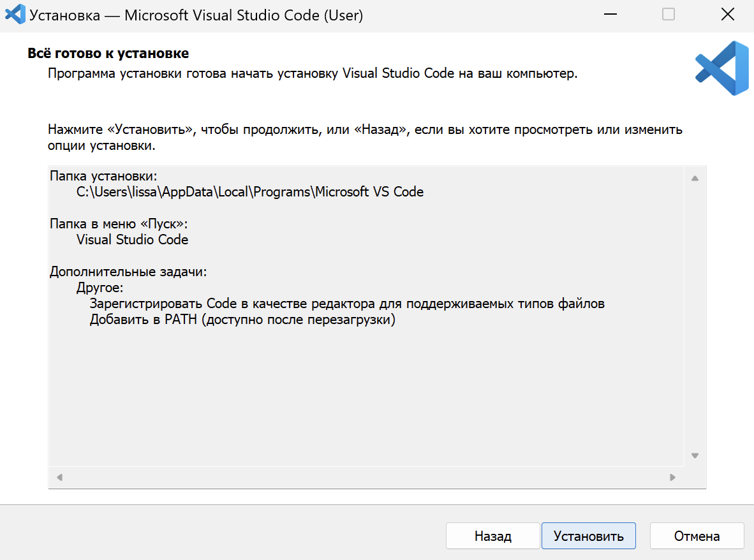Click the greyed-out maximize window button
This screenshot has width=754, height=560.
668,15
